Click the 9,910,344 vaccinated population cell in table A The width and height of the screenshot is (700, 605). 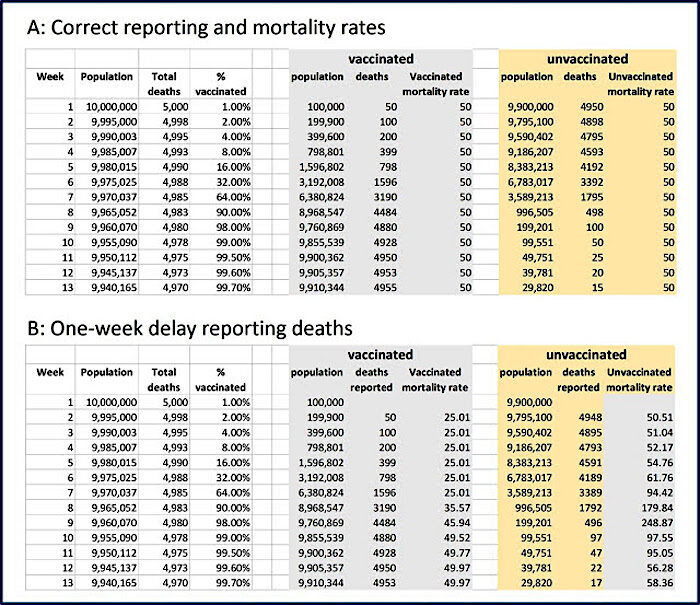click(x=322, y=288)
